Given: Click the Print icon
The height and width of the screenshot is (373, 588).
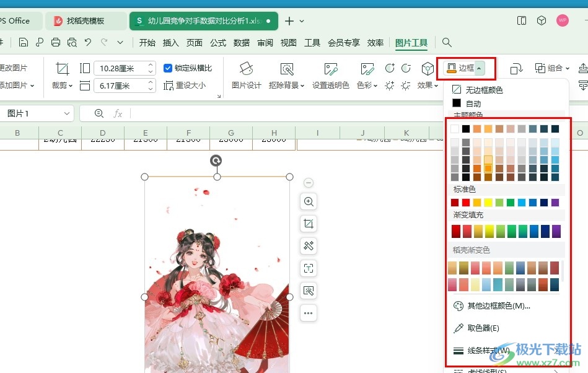Looking at the screenshot, I should (x=56, y=42).
